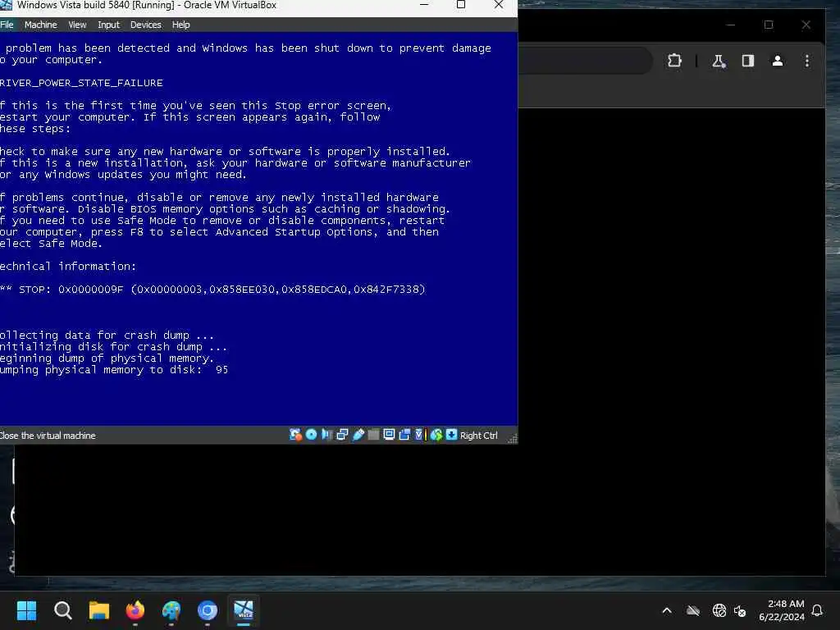This screenshot has width=840, height=630.
Task: Open the Help menu
Action: point(181,25)
